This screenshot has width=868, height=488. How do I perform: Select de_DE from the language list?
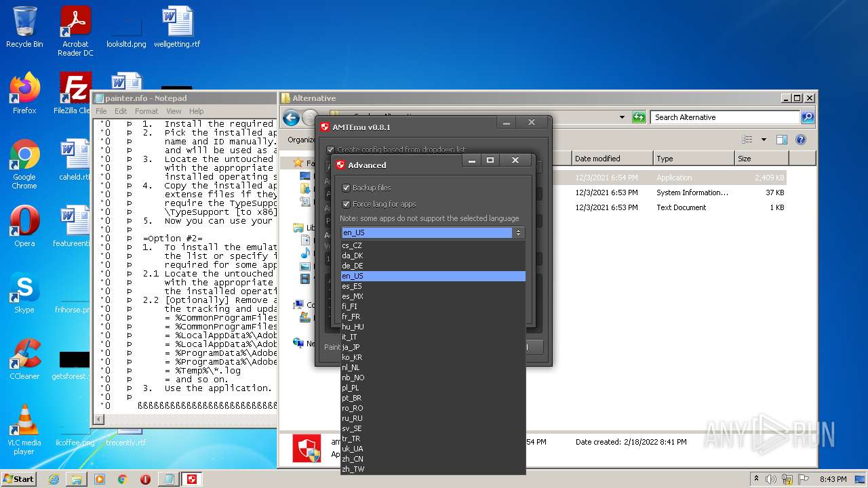[x=433, y=266]
